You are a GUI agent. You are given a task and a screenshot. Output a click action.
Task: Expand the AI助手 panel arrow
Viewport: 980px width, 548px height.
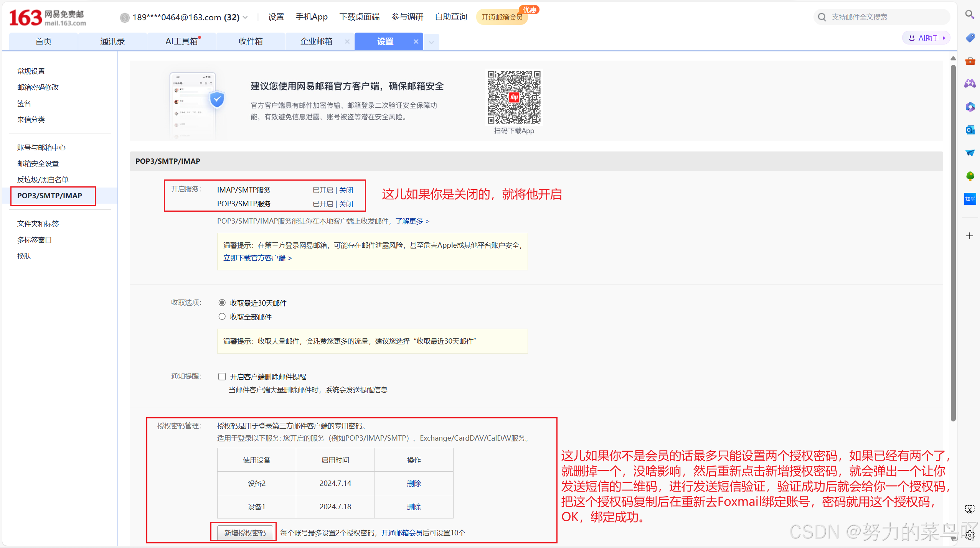click(x=944, y=38)
